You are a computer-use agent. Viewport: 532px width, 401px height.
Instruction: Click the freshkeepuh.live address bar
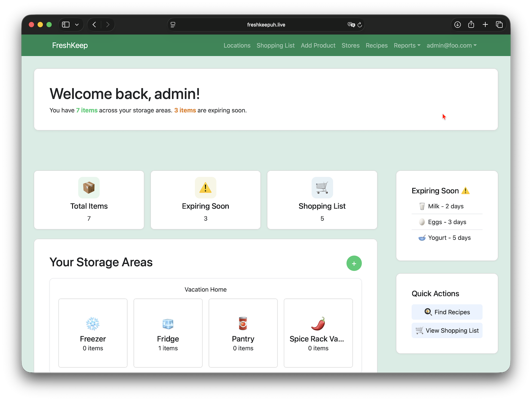266,25
